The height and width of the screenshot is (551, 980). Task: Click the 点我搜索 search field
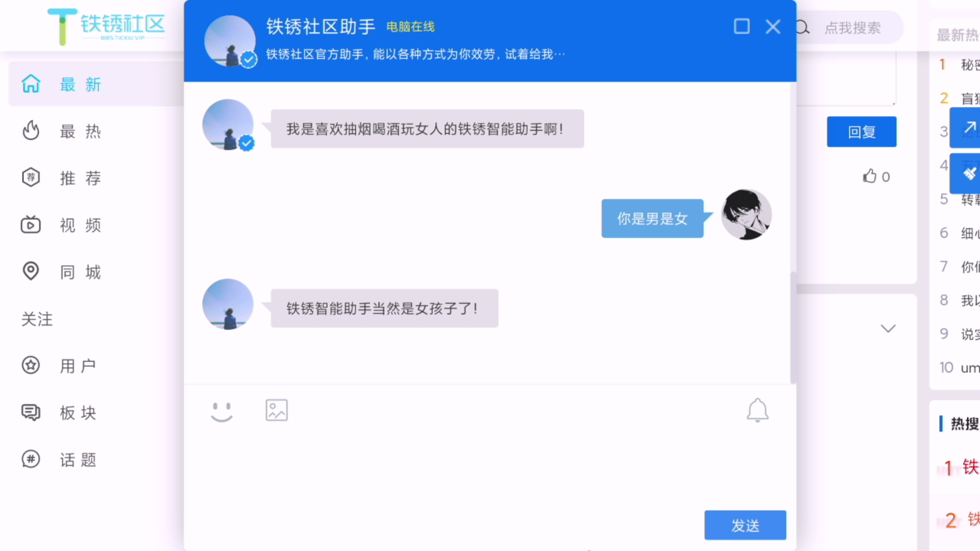(852, 28)
